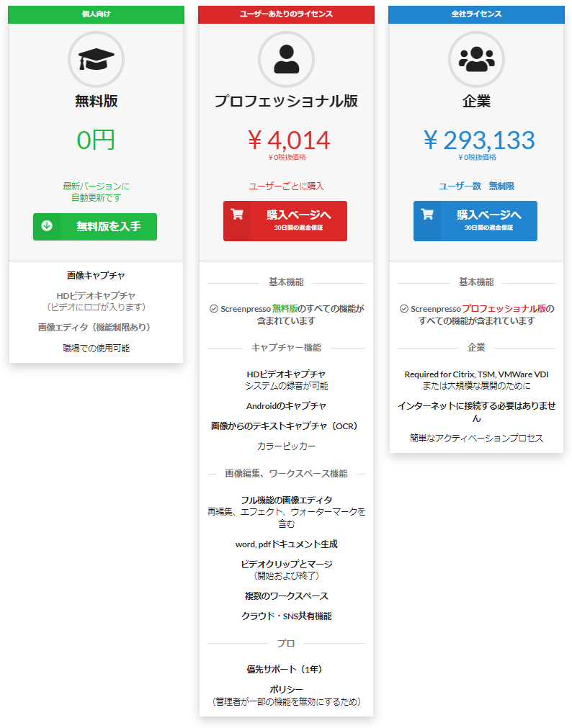Click the graduation cap icon for 無料版

(x=96, y=60)
